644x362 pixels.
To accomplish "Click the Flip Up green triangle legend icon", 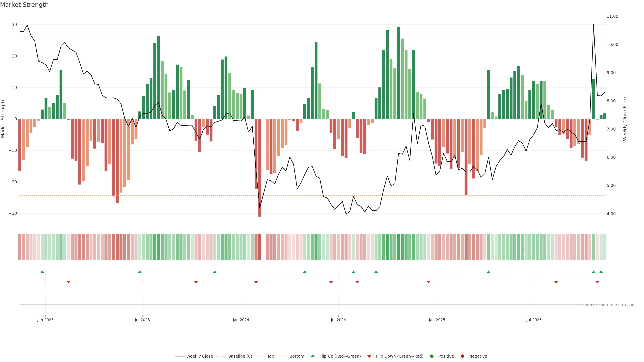I will [312, 356].
